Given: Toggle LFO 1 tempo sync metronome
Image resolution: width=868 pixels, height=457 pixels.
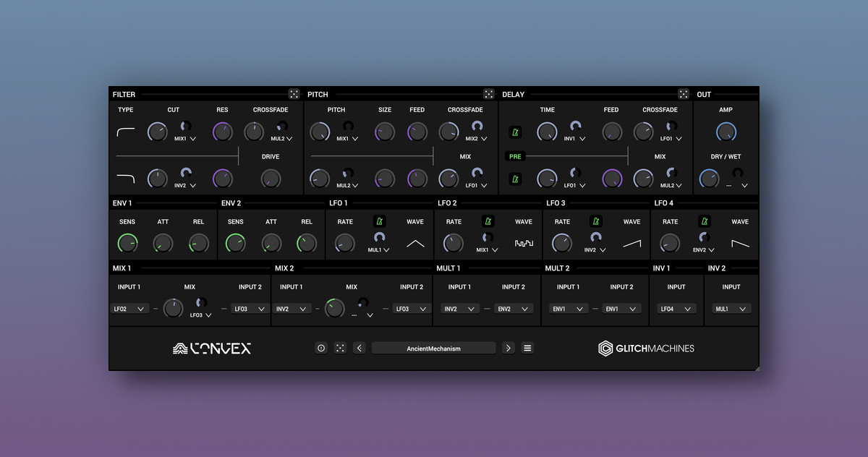Looking at the screenshot, I should [379, 221].
